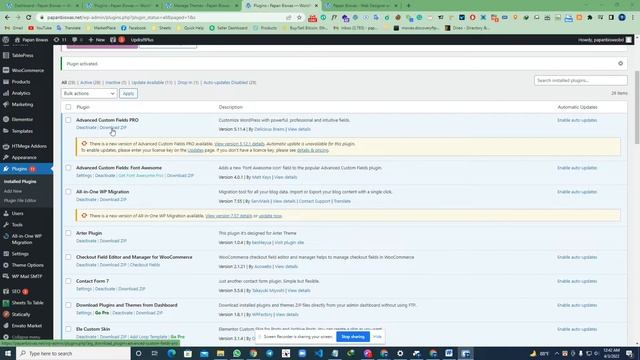Viewport: 640px width, 360px height.
Task: Click the page vertical scrollbar
Action: (x=637, y=107)
